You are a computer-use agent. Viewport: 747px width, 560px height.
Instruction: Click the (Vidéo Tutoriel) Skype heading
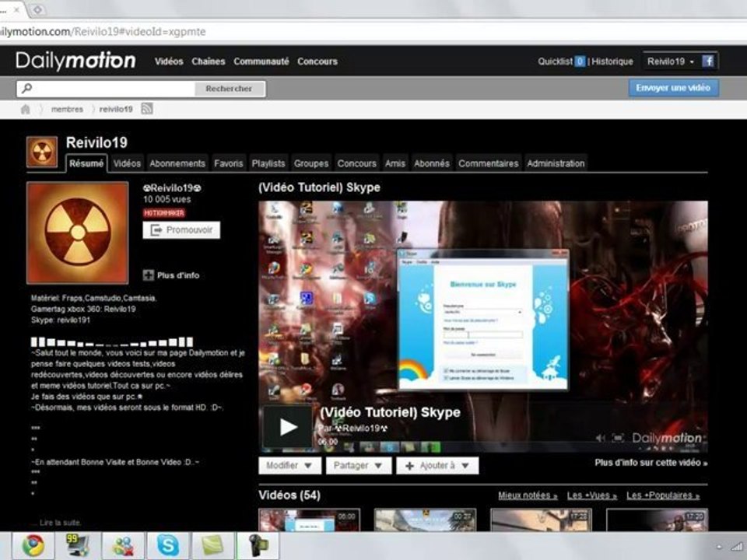[x=319, y=187]
